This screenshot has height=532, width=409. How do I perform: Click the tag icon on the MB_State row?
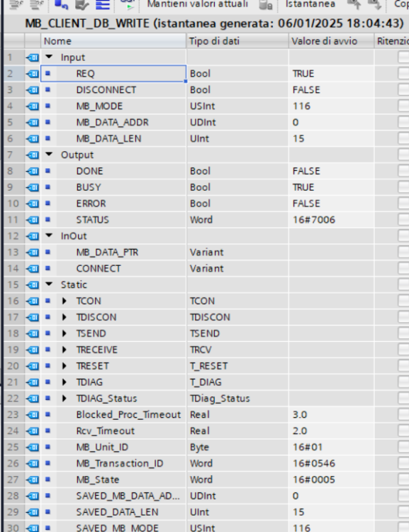(33, 480)
